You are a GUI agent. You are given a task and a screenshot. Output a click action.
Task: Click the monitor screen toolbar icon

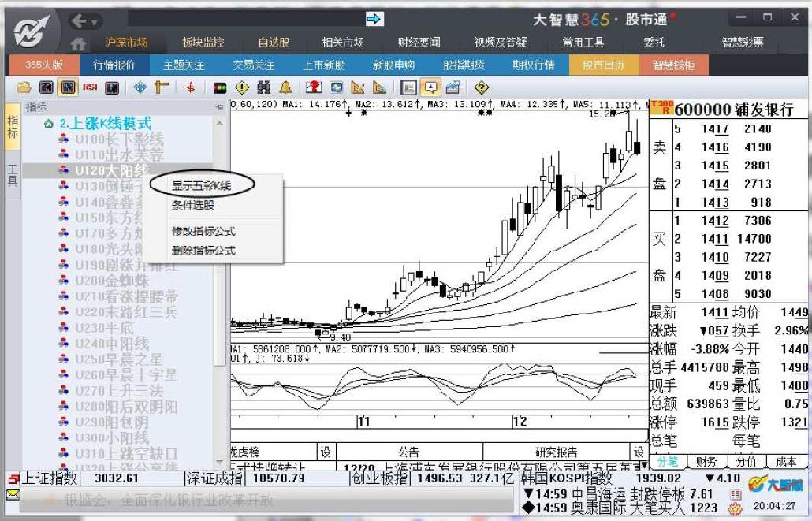click(336, 87)
